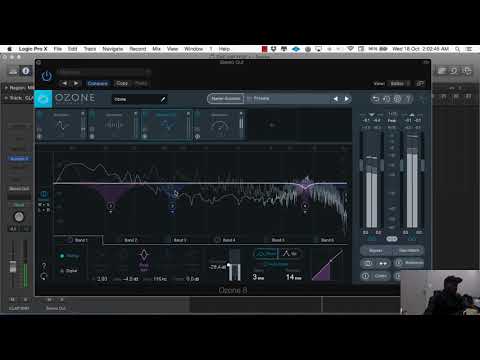Open the plugin settings preset dropdown
Screen dimensions: 480x360
click(x=103, y=72)
